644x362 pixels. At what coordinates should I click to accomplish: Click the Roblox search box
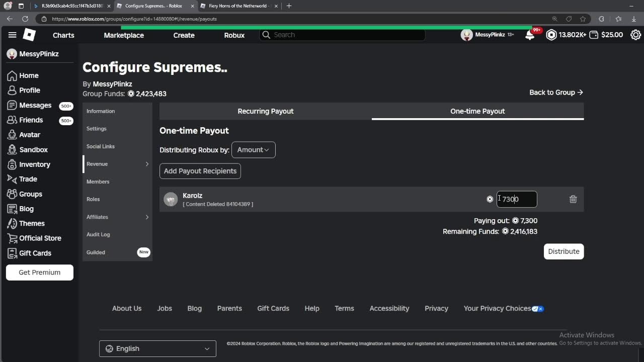coord(342,35)
